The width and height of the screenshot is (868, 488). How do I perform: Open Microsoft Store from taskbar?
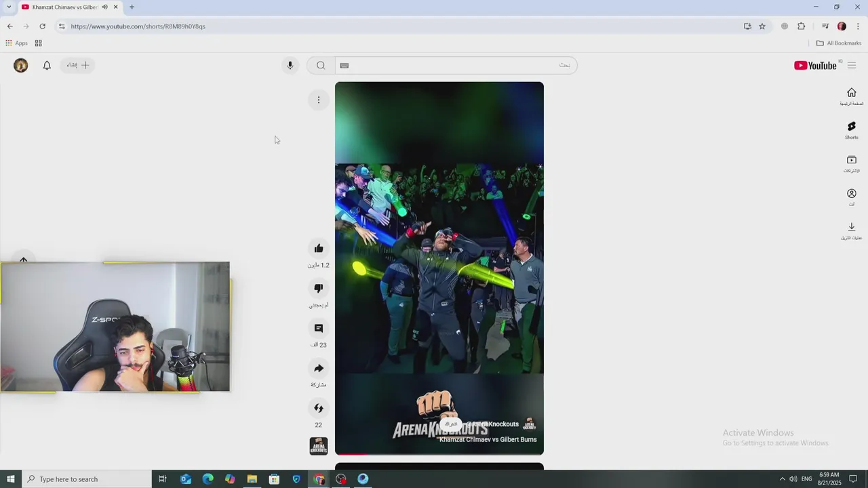click(274, 479)
